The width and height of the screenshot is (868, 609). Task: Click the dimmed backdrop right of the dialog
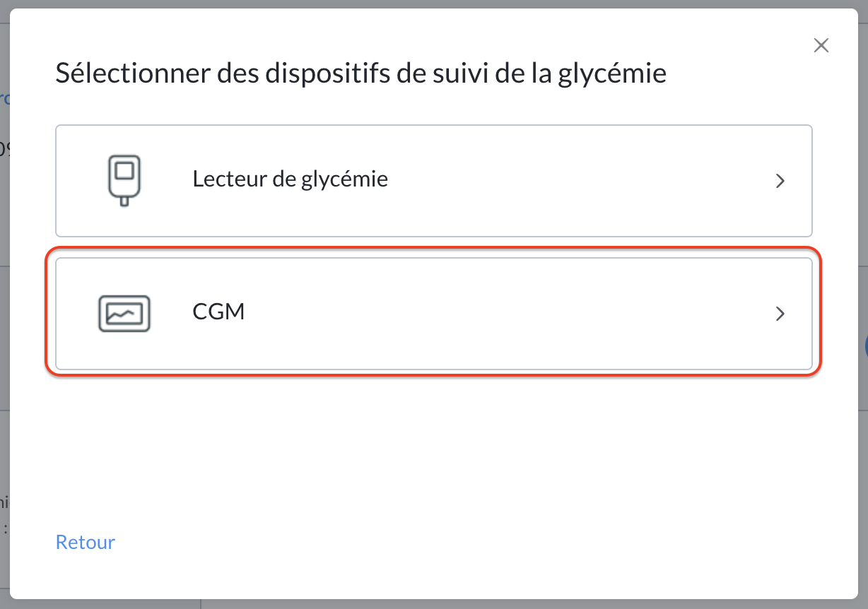863,212
